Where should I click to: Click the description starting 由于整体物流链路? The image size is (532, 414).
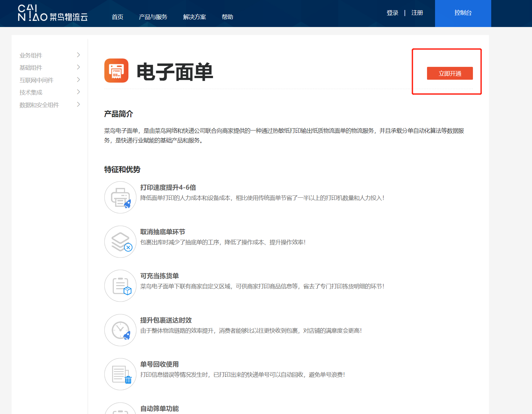251,330
